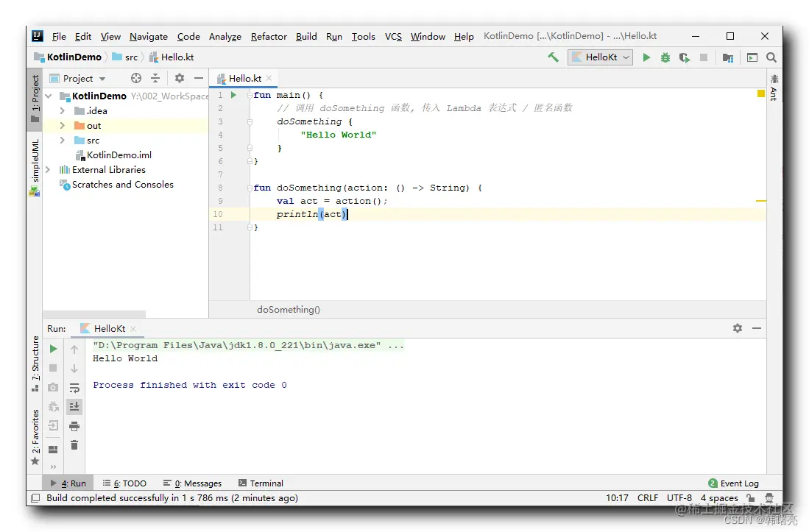Screen dimensions: 809x532
Task: Open the Refactor menu
Action: click(269, 37)
